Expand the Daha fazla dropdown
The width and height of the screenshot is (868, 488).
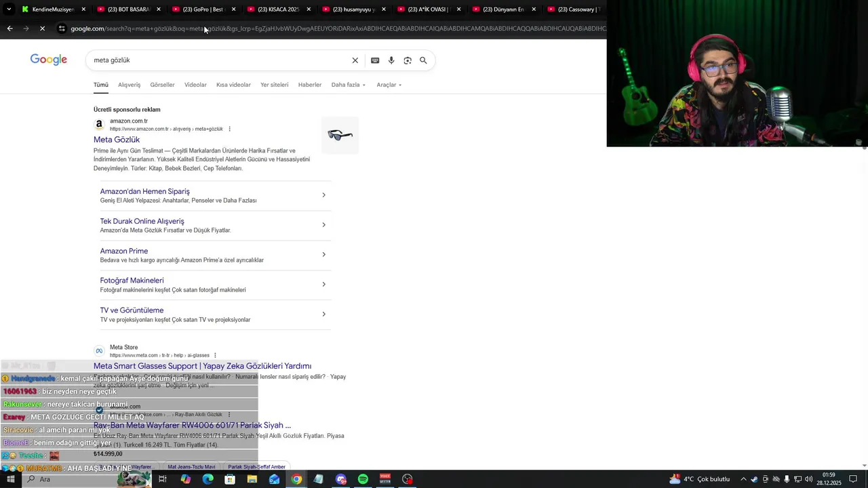[x=349, y=85]
